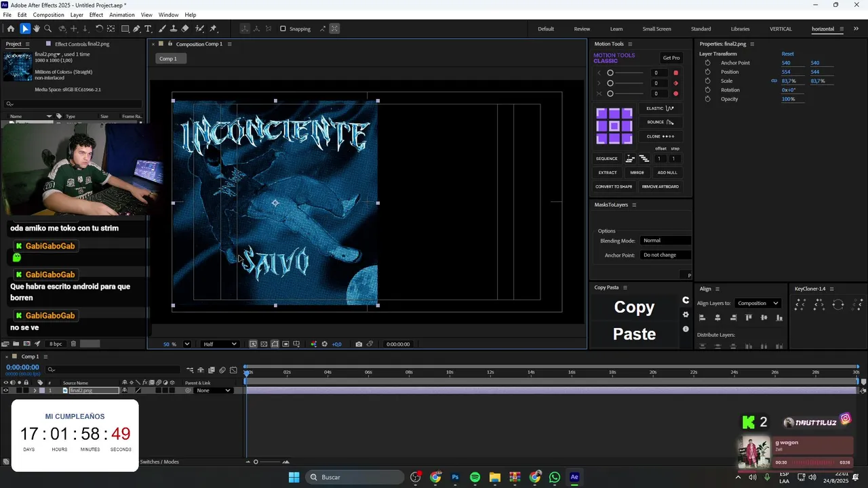
Task: Select the Eraser tool
Action: click(x=185, y=28)
